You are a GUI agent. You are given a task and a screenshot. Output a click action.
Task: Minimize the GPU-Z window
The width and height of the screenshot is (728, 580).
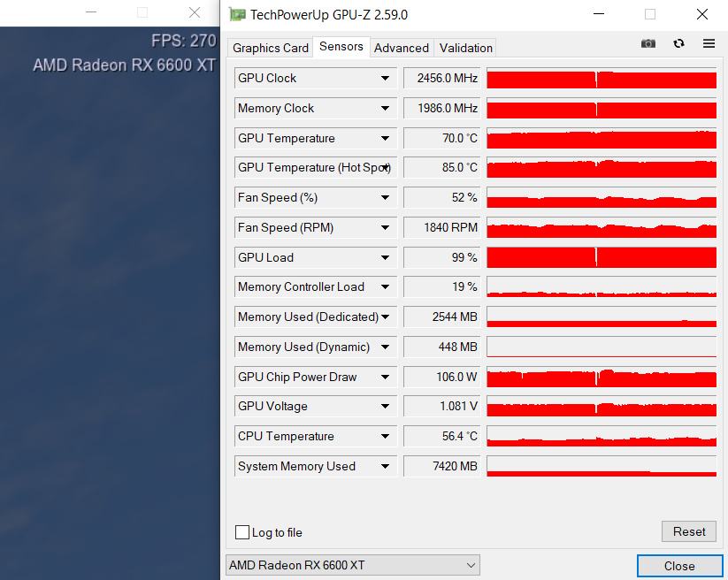coord(599,14)
